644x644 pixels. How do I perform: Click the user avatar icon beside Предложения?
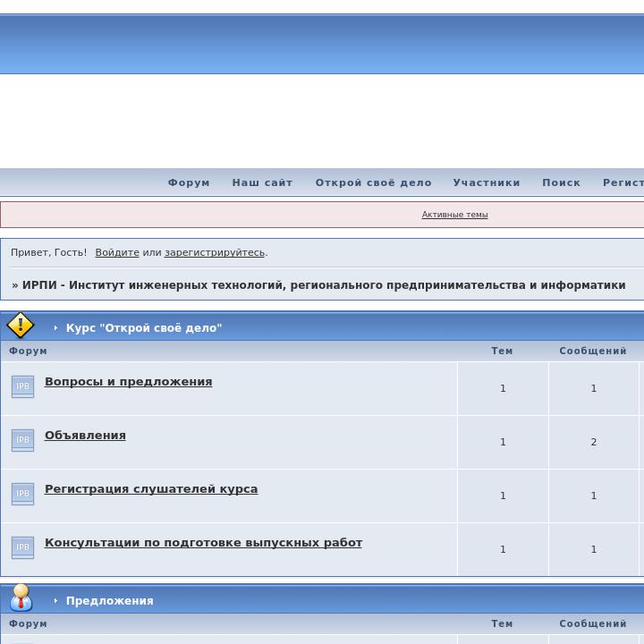21,597
